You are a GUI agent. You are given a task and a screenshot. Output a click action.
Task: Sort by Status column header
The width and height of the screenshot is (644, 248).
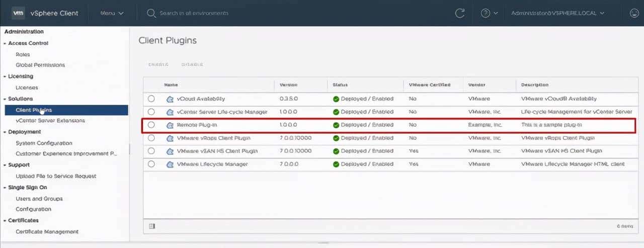point(340,85)
